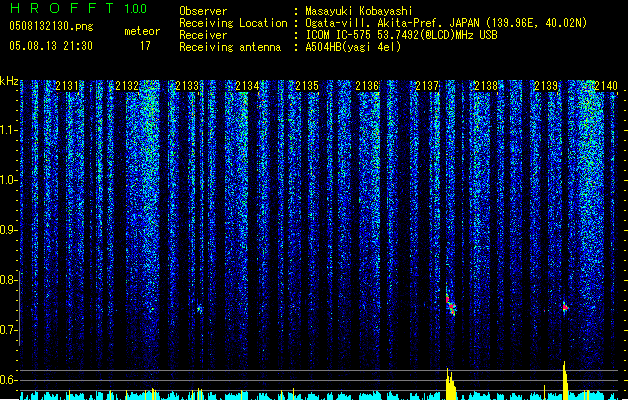Click the 0.9 kHz axis tick label
The image size is (629, 400).
tap(9, 230)
